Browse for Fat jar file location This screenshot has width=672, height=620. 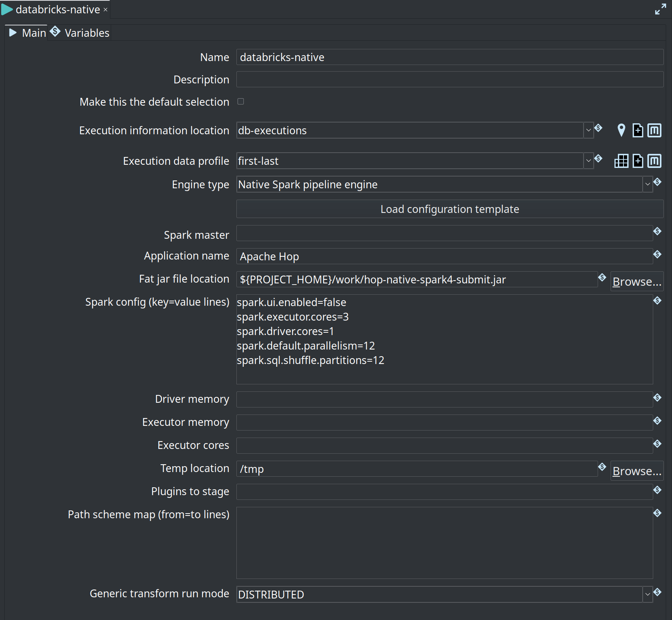point(637,281)
